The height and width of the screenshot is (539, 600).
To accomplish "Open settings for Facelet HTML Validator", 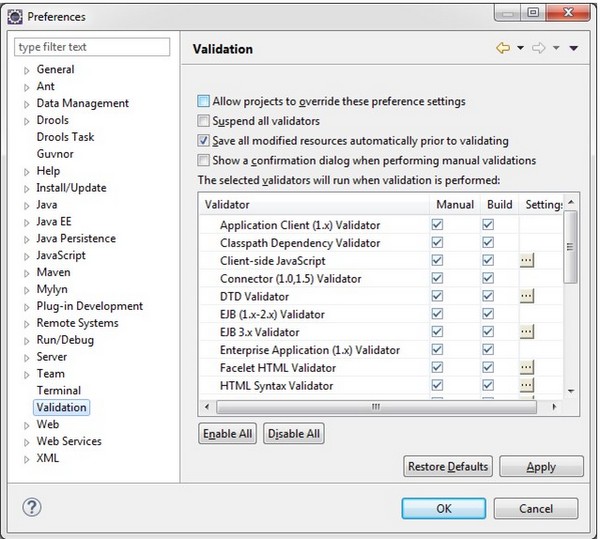I will [527, 367].
